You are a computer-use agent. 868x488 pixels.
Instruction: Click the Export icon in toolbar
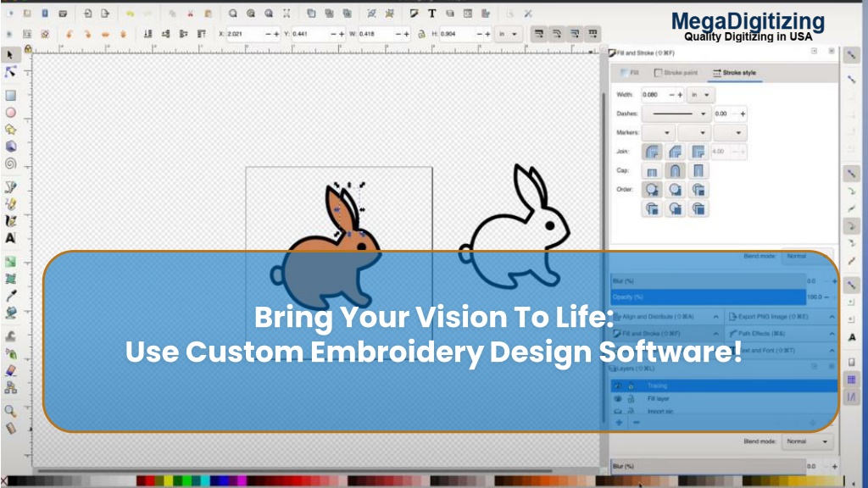(105, 14)
